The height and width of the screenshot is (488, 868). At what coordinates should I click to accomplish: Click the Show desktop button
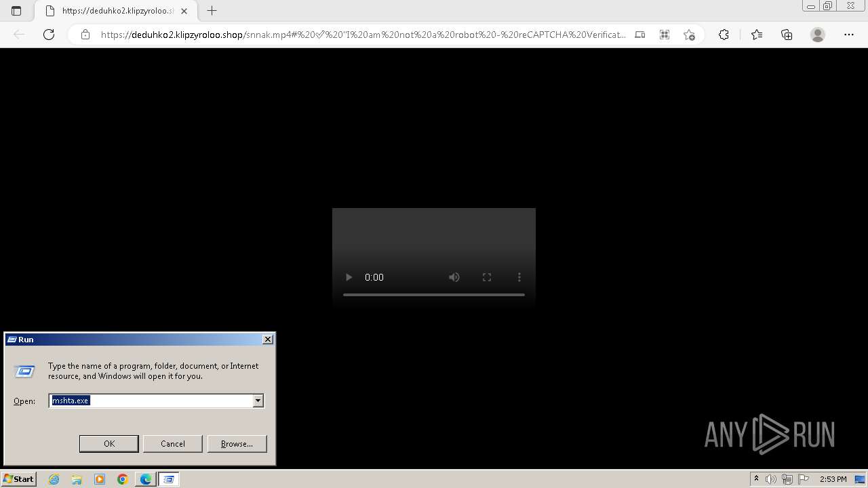point(860,479)
